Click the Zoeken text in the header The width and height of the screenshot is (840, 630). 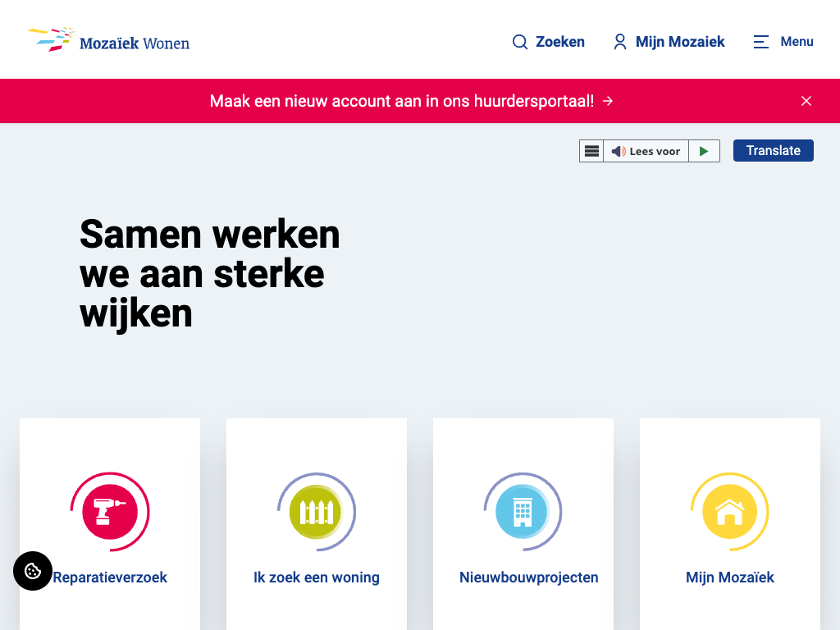pos(560,42)
